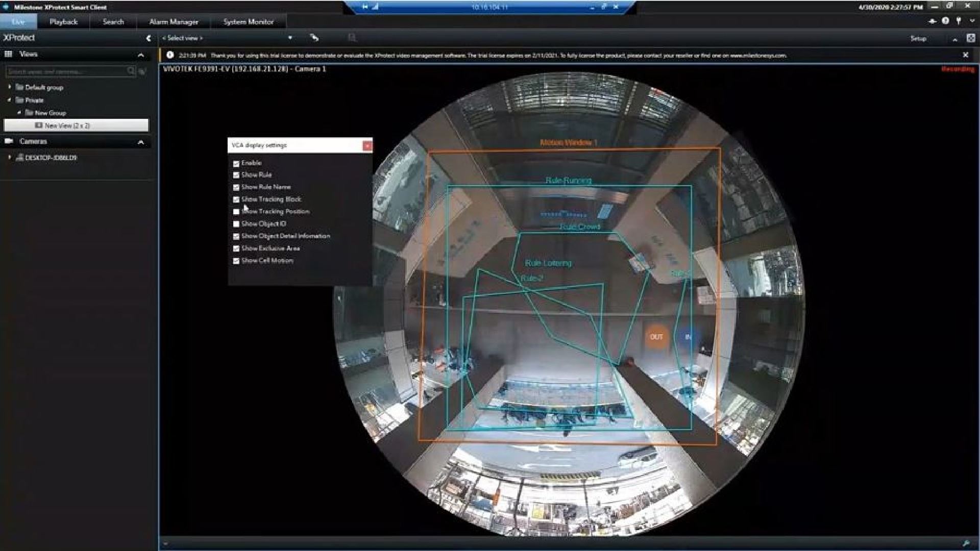Click the OUT counter badge on video
980x551 pixels.
tap(656, 337)
